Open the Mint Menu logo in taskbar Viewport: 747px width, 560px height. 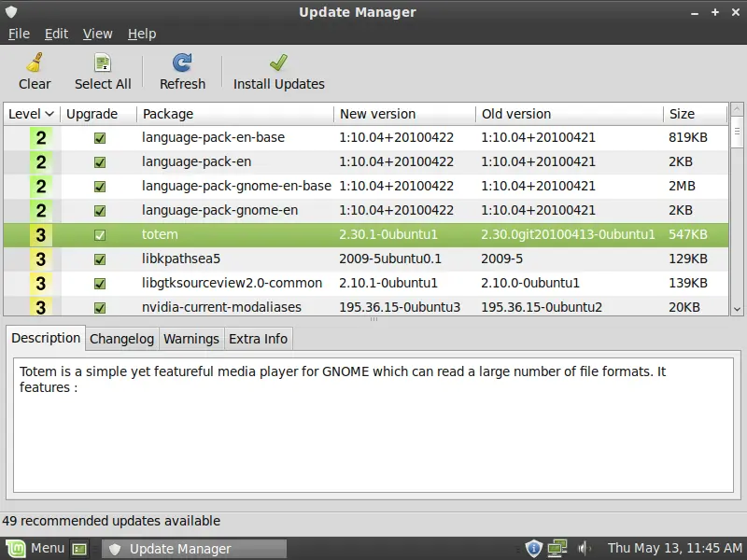(x=15, y=548)
